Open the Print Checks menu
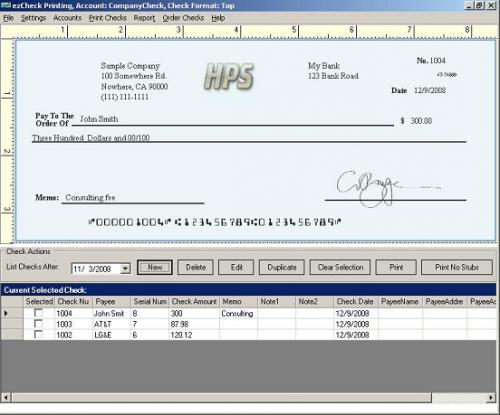The height and width of the screenshot is (415, 500). coord(107,18)
